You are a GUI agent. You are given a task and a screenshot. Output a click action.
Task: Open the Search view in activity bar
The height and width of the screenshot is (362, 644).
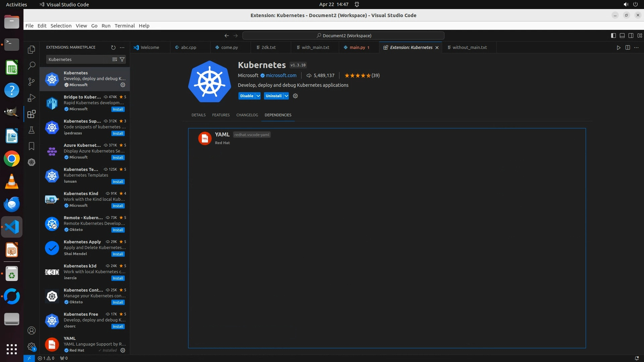(x=32, y=66)
